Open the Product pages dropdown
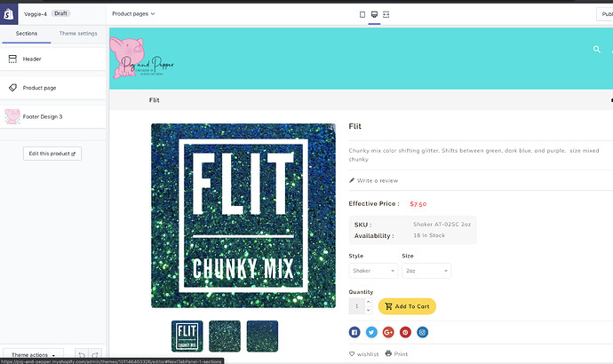Screen dimensions: 613x364 pyautogui.click(x=133, y=13)
